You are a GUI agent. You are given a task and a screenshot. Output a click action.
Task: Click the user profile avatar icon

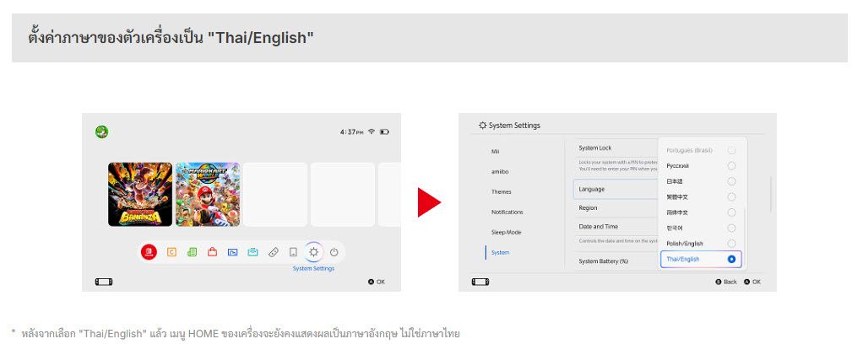tap(101, 132)
